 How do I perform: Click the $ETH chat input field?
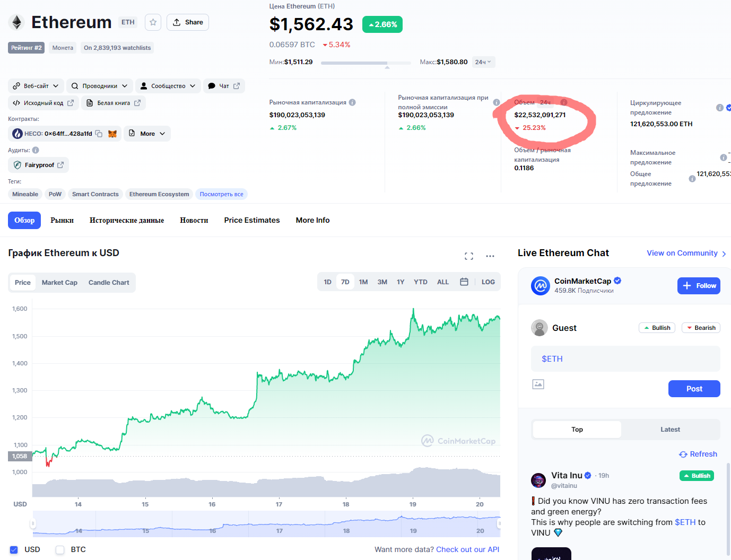625,359
